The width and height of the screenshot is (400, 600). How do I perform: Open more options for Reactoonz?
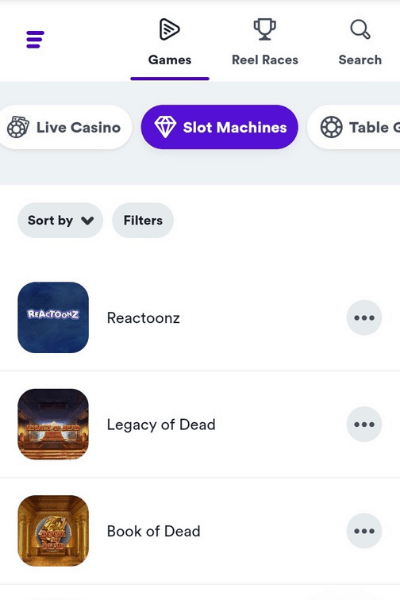[364, 318]
